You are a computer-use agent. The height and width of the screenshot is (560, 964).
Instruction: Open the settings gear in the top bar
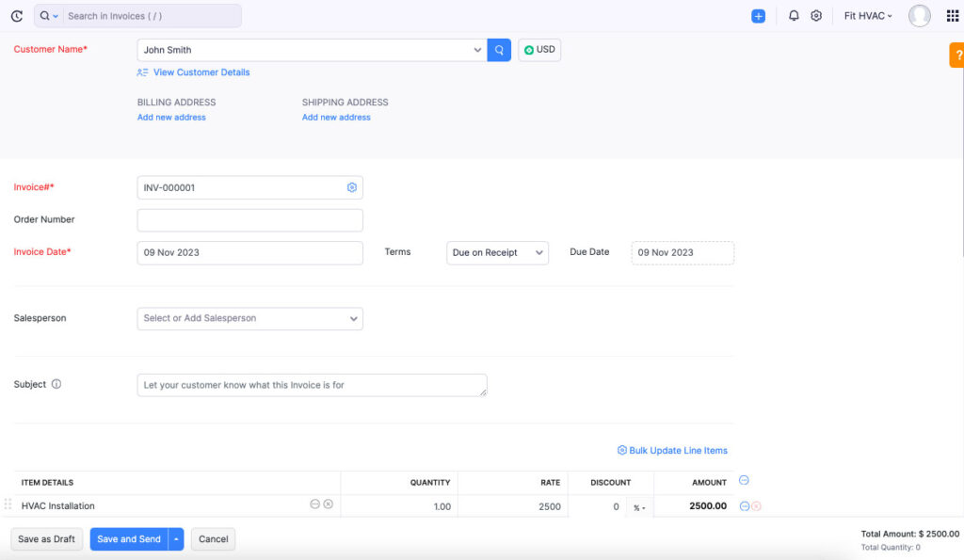click(816, 15)
